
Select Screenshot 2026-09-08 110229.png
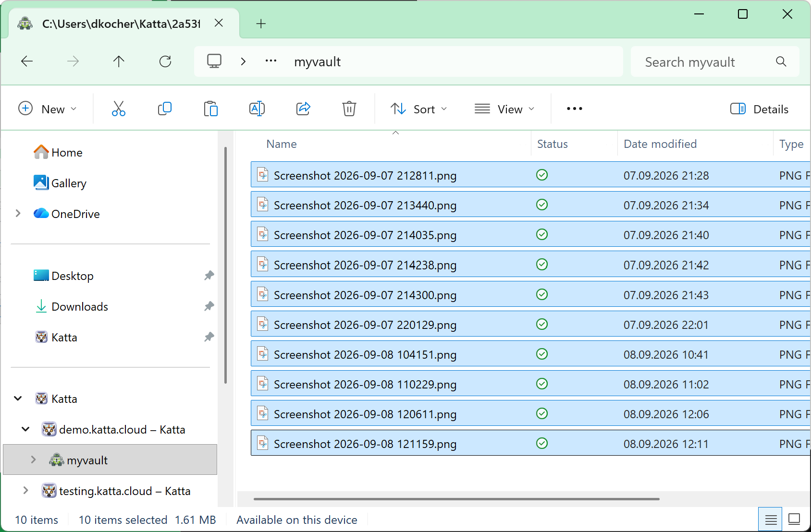click(x=530, y=384)
